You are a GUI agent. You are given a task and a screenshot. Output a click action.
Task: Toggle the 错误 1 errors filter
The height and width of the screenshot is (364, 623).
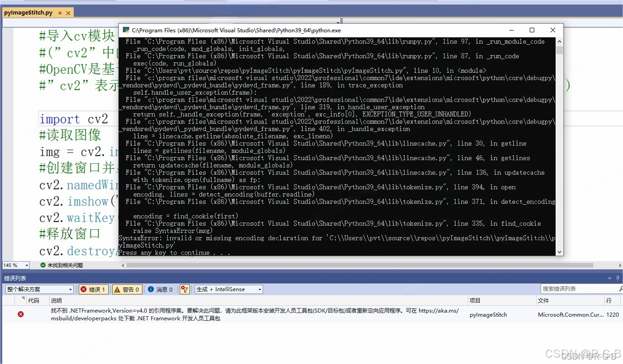pyautogui.click(x=93, y=289)
